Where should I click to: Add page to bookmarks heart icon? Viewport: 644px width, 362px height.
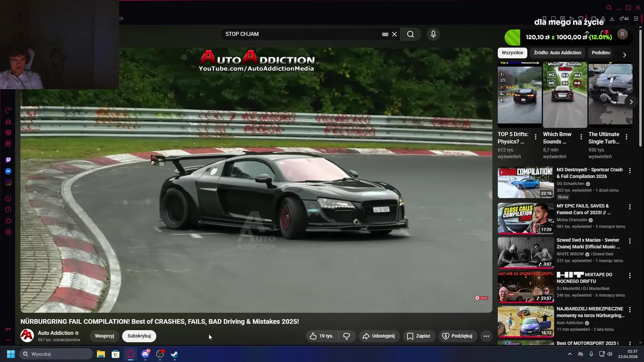point(581,19)
